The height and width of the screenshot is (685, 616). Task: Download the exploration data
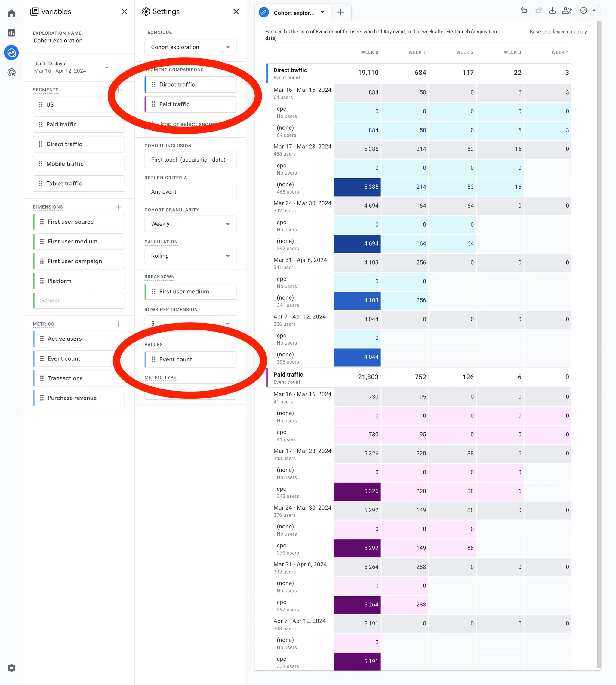pyautogui.click(x=552, y=11)
